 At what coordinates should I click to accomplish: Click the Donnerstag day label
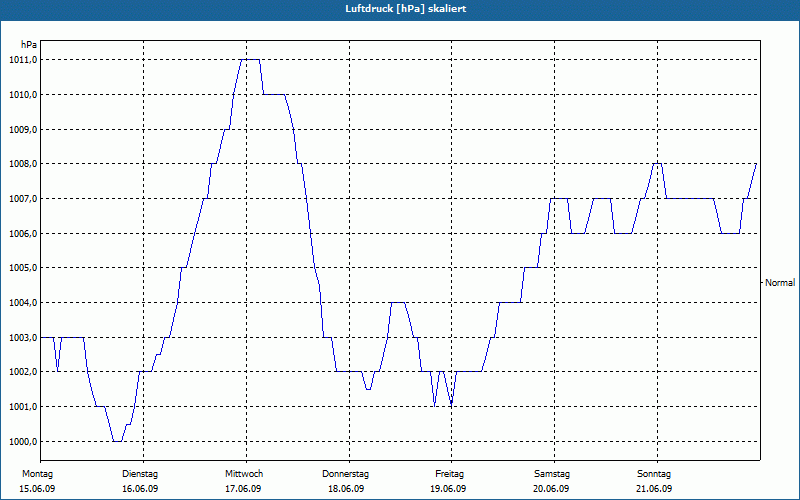tap(345, 474)
